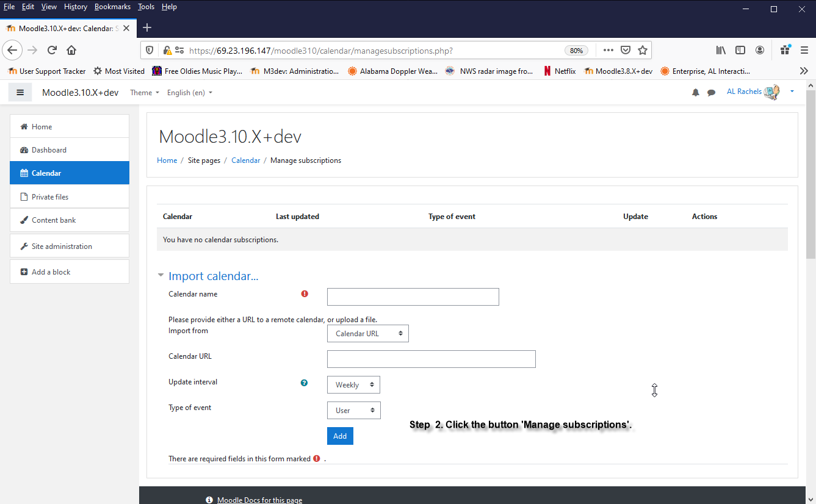Open a new browser tab with plus
Screen dimensions: 816x504
coord(147,27)
